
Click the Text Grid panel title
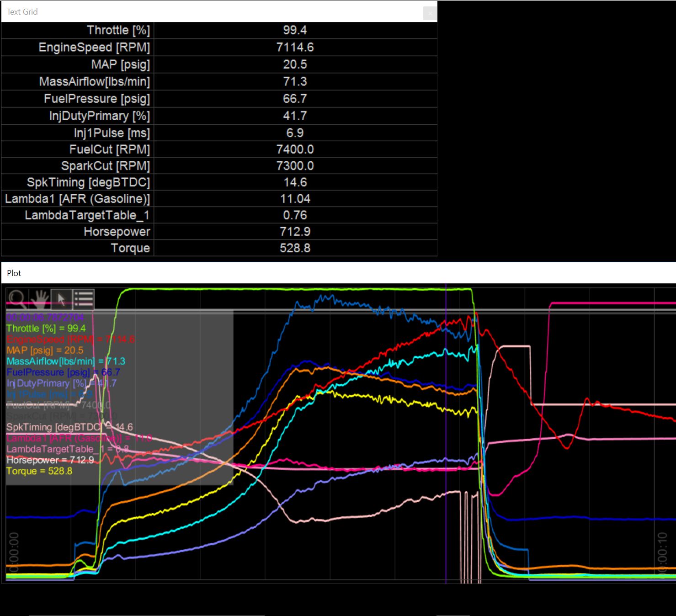pos(22,12)
